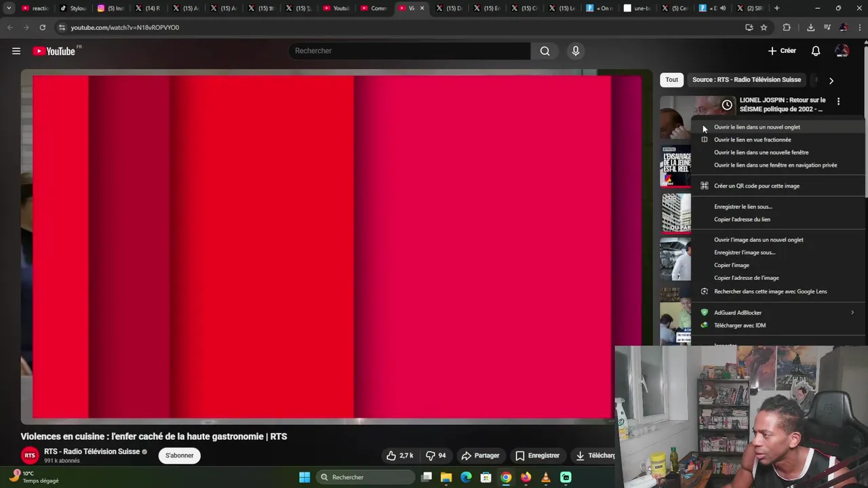Bookmark this page with the star icon

pyautogui.click(x=764, y=27)
